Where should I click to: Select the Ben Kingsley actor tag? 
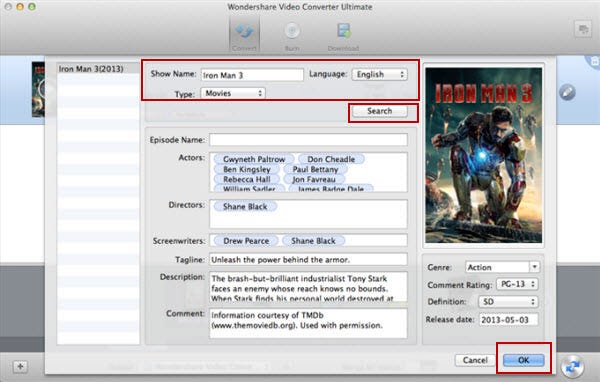247,169
